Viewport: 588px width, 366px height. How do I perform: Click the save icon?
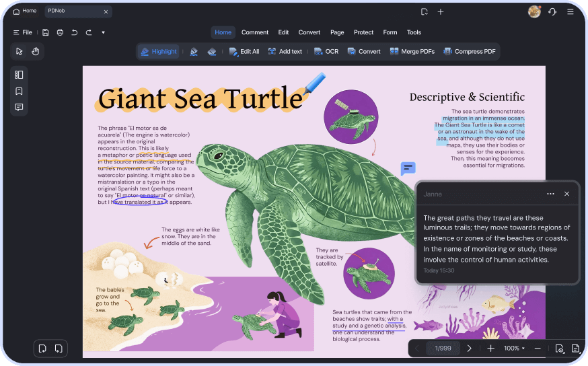click(45, 32)
